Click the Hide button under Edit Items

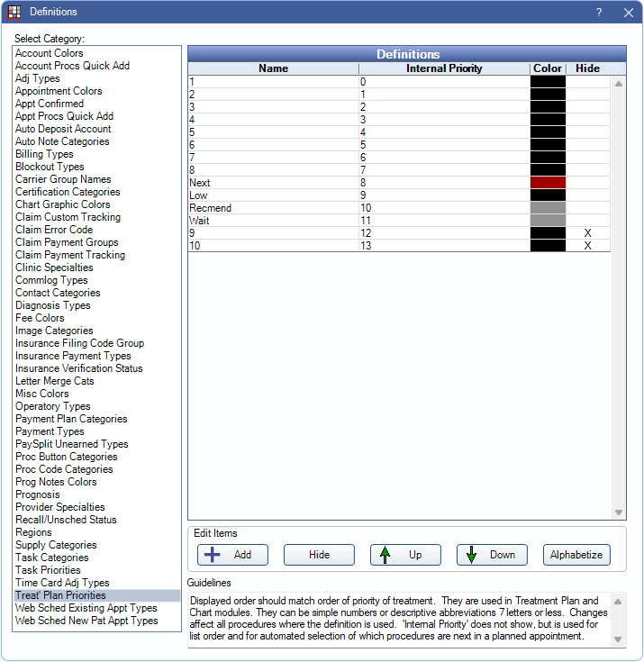click(x=319, y=555)
